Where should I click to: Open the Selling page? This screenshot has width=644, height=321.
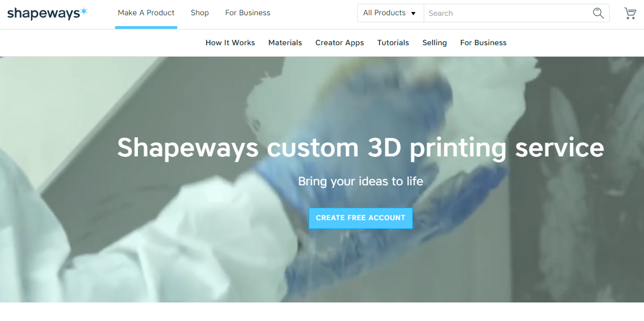pos(435,43)
